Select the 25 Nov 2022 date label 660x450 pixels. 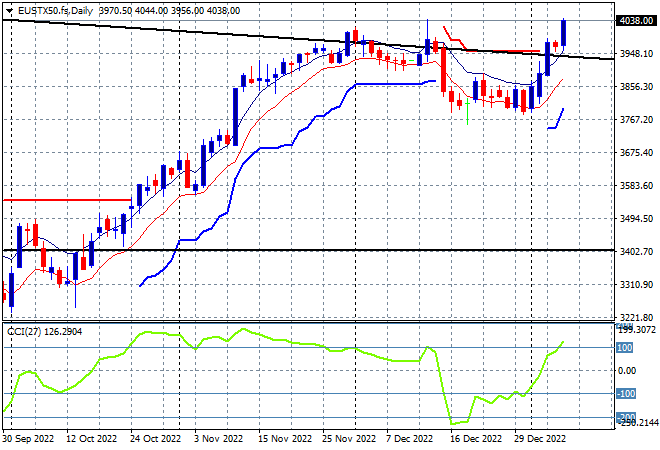pyautogui.click(x=349, y=439)
